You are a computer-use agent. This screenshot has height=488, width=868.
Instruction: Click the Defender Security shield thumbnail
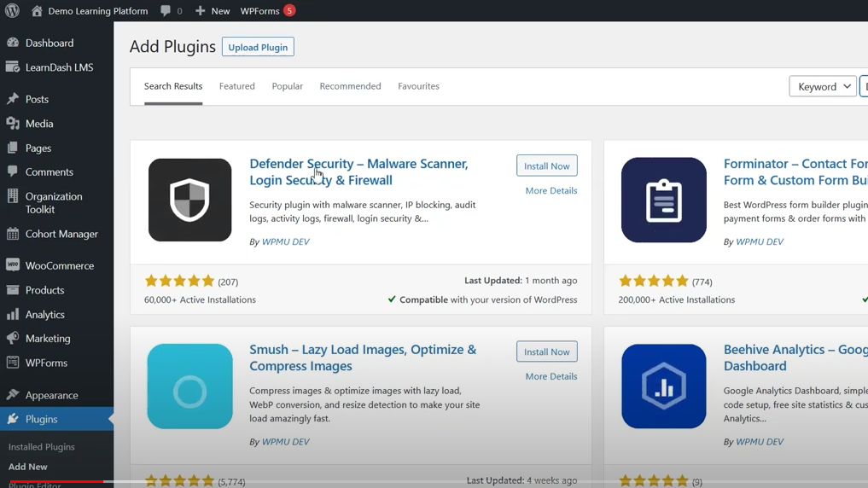189,200
